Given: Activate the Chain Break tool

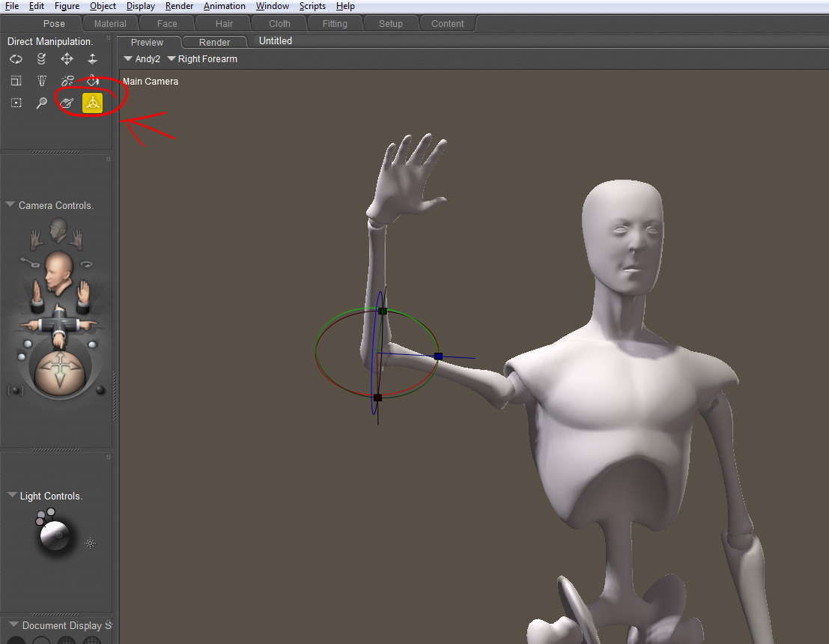Looking at the screenshot, I should point(67,81).
